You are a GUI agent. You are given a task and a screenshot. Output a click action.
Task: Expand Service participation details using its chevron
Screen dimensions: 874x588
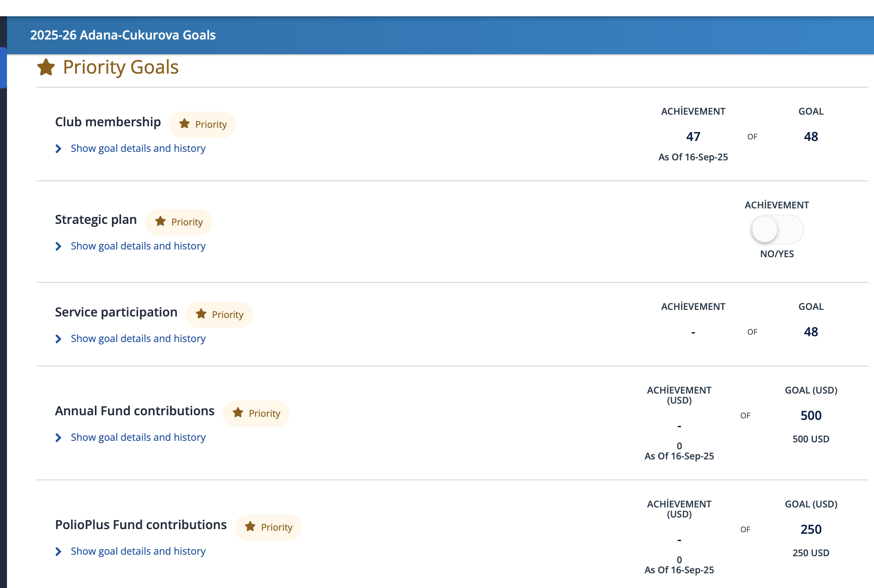click(58, 339)
